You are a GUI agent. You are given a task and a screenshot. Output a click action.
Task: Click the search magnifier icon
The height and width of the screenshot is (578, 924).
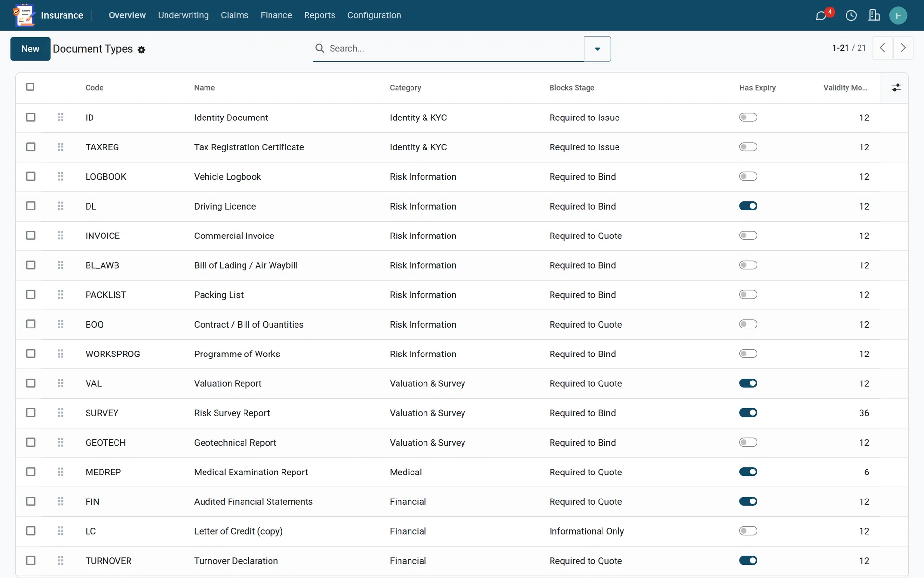click(320, 48)
